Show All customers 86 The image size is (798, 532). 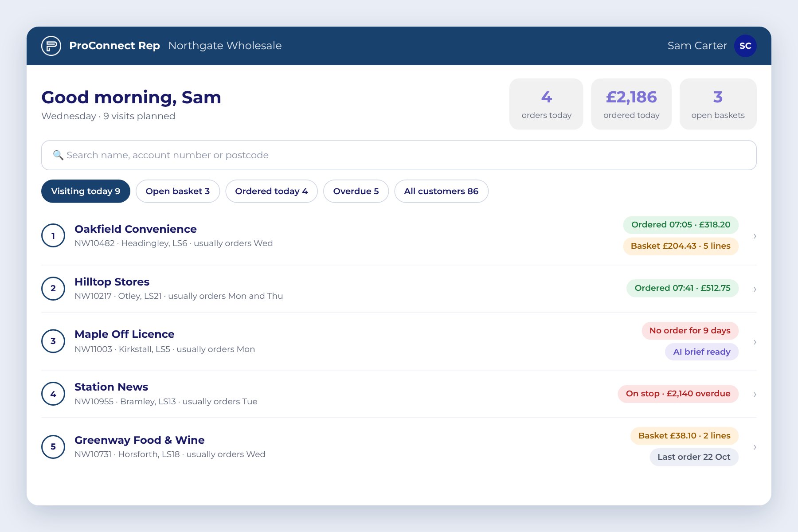[x=441, y=191]
